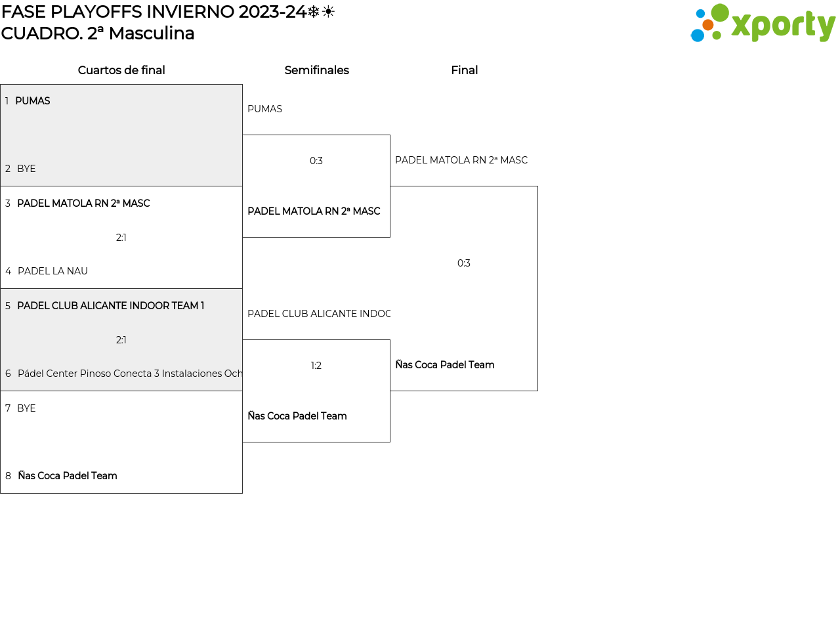Click the 1:2 semifinal score

(316, 366)
